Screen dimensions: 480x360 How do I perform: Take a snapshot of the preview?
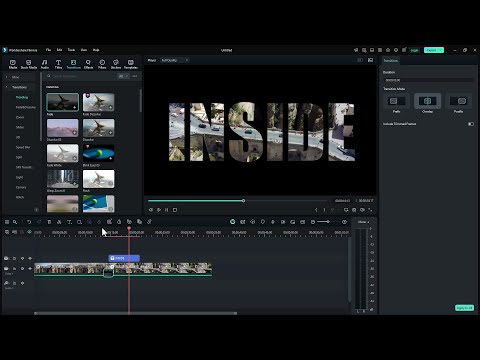pyautogui.click(x=354, y=210)
